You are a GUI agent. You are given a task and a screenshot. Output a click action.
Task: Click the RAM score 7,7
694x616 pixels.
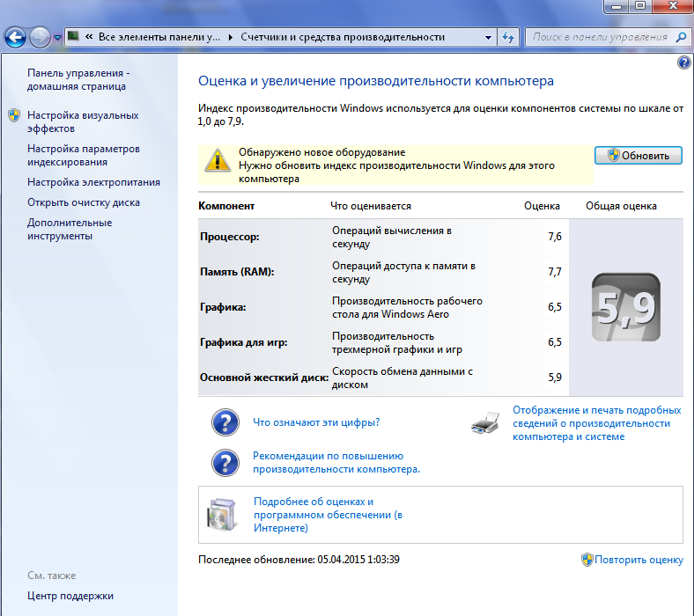point(555,272)
